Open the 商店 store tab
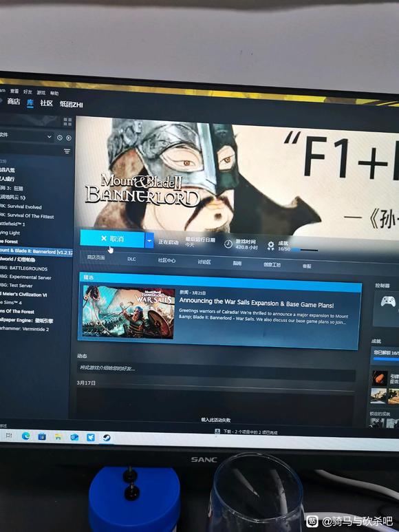Screen dimensions: 399x532 [14, 101]
